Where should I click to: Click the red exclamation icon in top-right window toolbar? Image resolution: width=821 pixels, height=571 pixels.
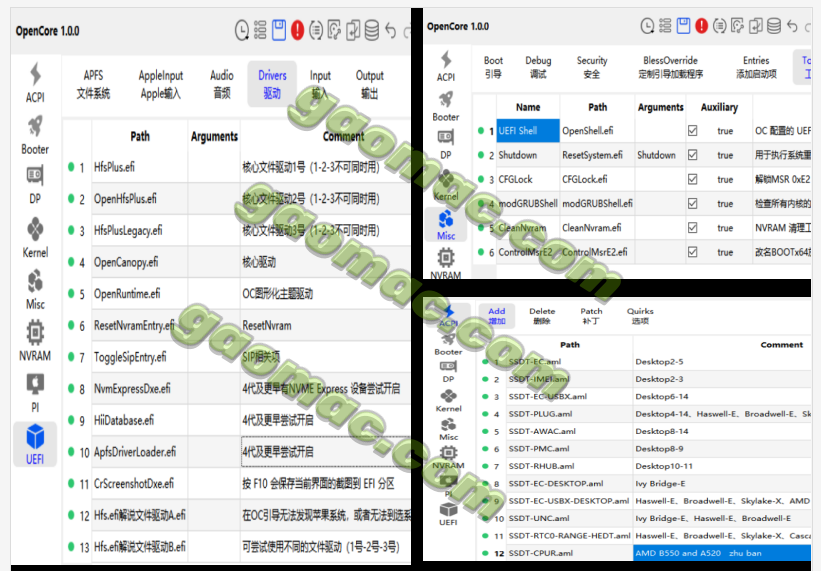[702, 25]
